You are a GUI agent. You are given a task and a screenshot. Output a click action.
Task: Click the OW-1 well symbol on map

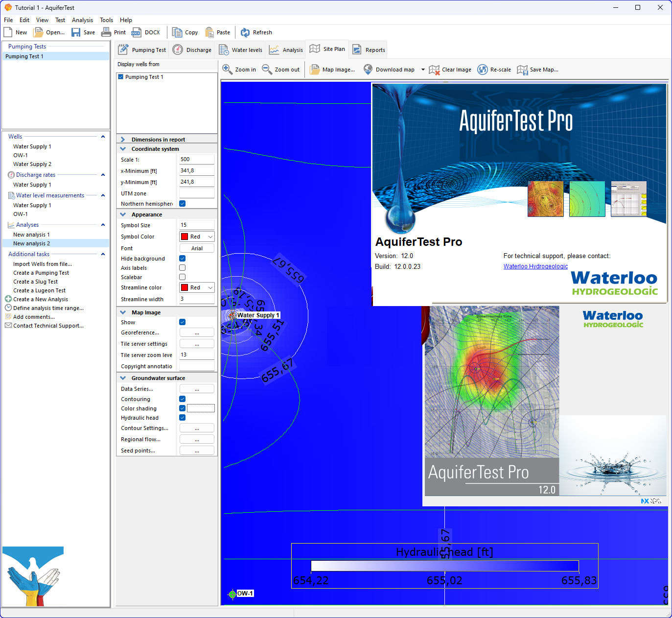coord(232,594)
